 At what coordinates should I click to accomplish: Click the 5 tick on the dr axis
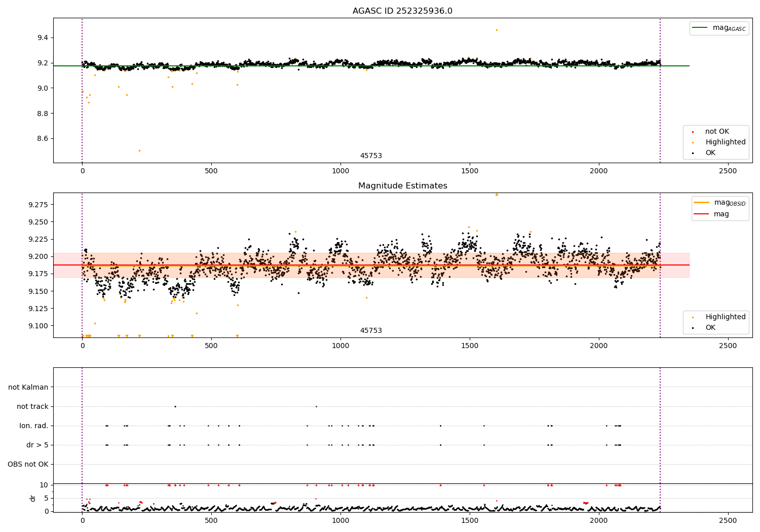click(x=47, y=499)
